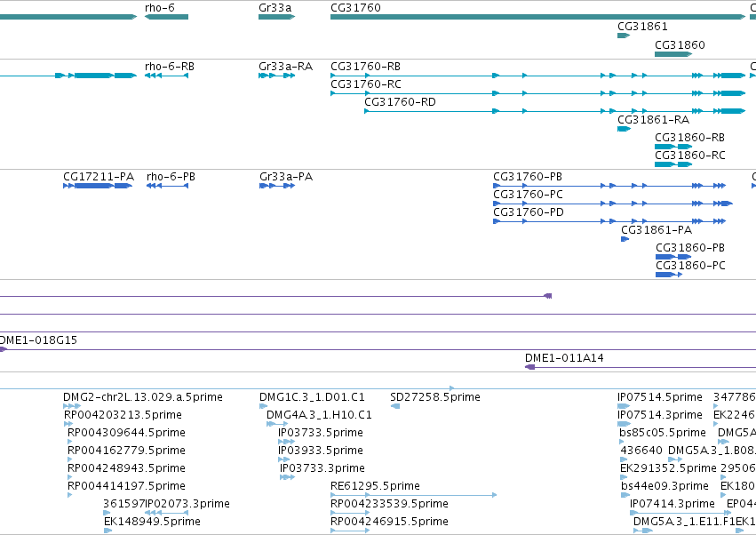Select EST EK291352.5prime
This screenshot has height=535, width=756.
pyautogui.click(x=623, y=477)
